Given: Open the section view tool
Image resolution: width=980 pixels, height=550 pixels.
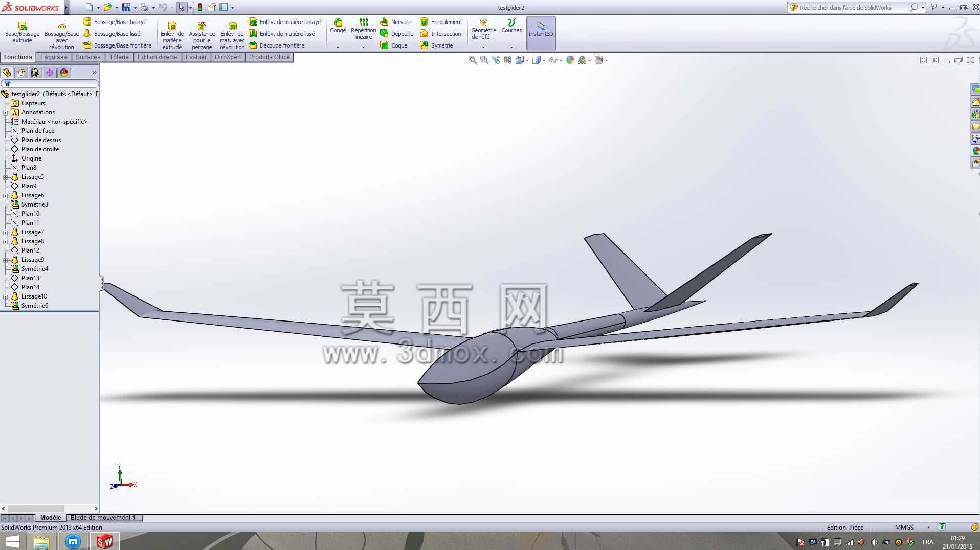Looking at the screenshot, I should click(x=507, y=60).
